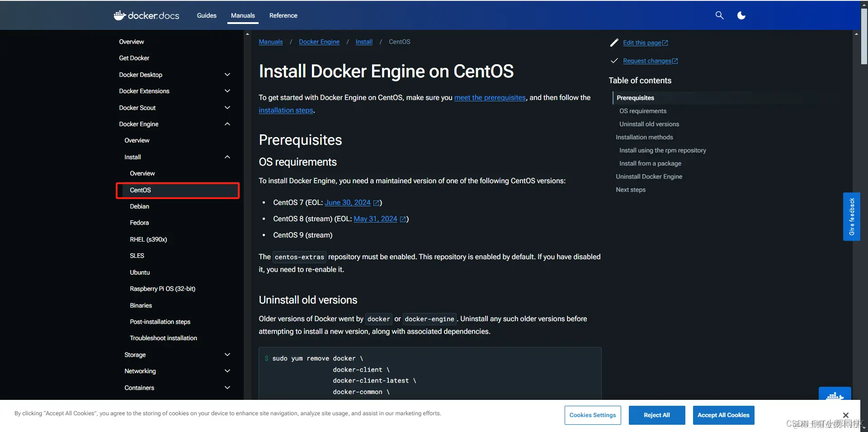Open the Ubuntu install page
Image resolution: width=868 pixels, height=432 pixels.
tap(140, 272)
